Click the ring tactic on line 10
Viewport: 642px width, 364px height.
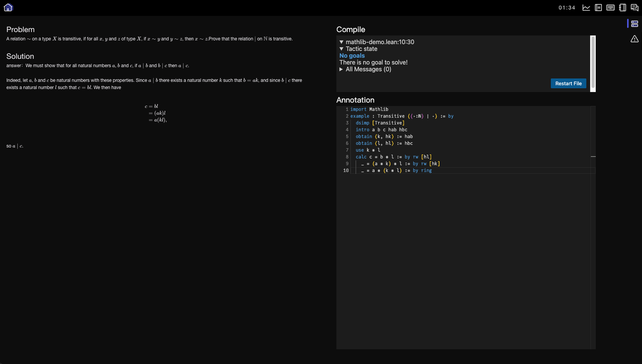427,170
